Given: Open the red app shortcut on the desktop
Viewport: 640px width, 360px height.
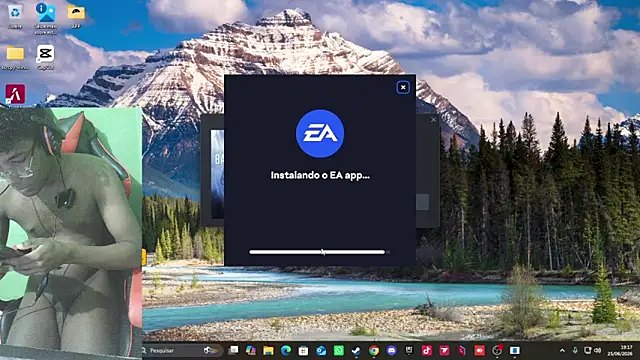Looking at the screenshot, I should click(15, 94).
